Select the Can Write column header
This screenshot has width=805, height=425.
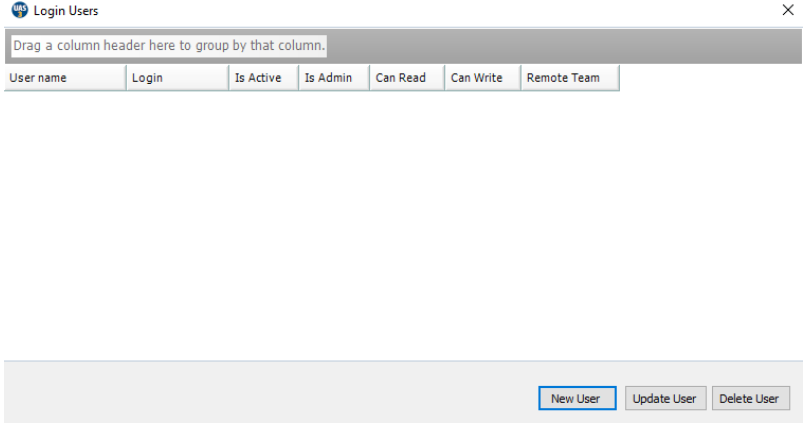(481, 78)
